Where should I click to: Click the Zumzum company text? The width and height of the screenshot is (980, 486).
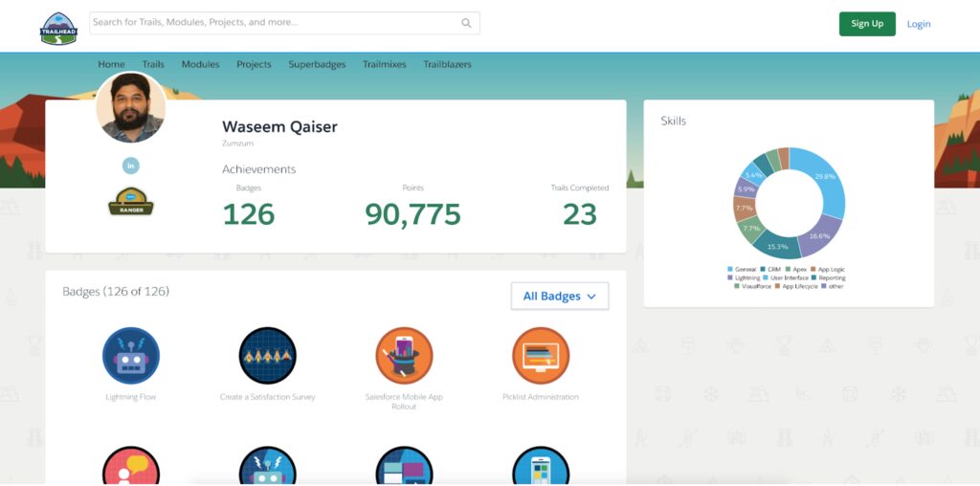pyautogui.click(x=237, y=144)
